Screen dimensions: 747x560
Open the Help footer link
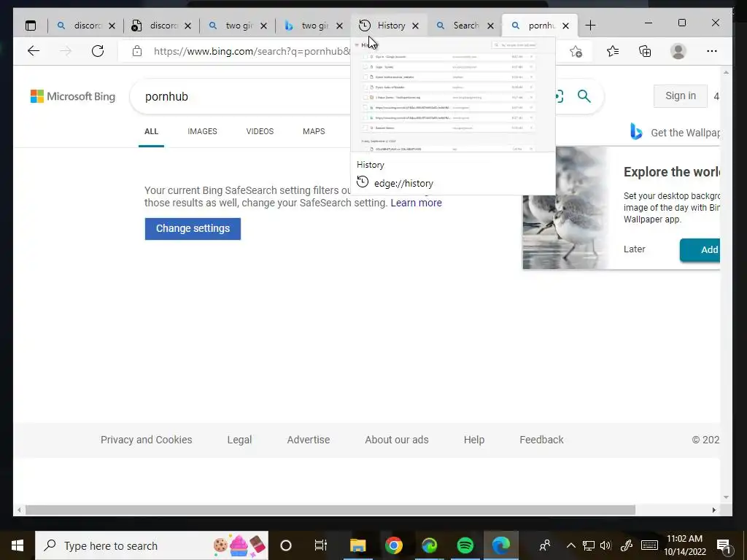coord(474,440)
